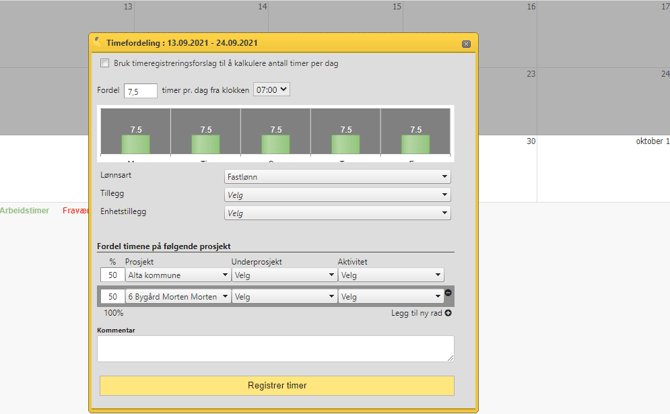Open the Lønnsart Fastlønn dropdown
Image resolution: width=670 pixels, height=414 pixels.
point(337,176)
